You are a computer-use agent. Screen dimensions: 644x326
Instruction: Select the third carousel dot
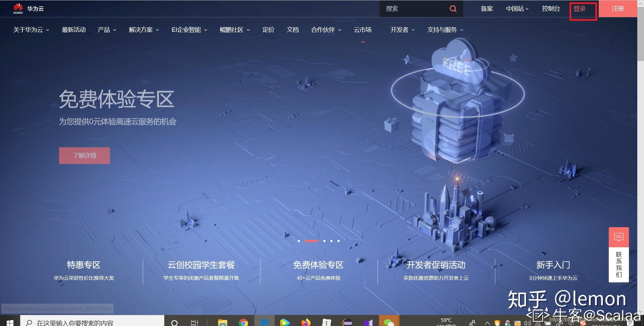[x=324, y=241]
